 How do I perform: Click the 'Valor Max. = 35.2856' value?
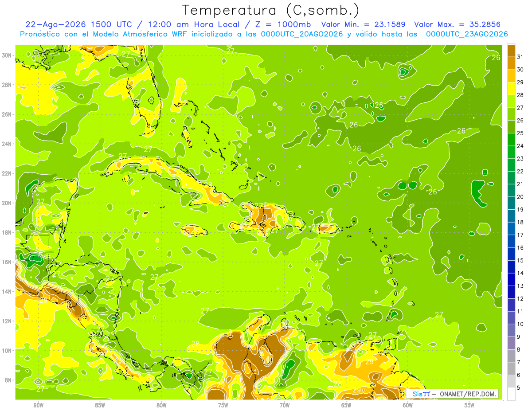[457, 24]
